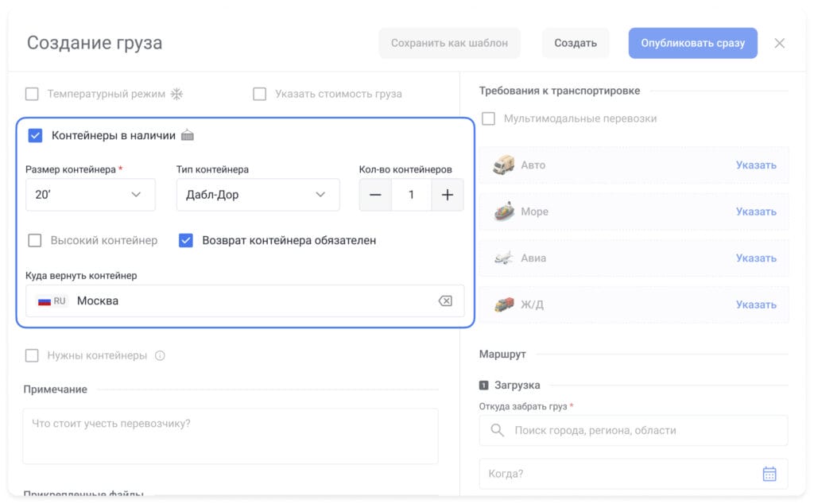Click the Создание груза title
The width and height of the screenshot is (814, 504).
pos(95,43)
